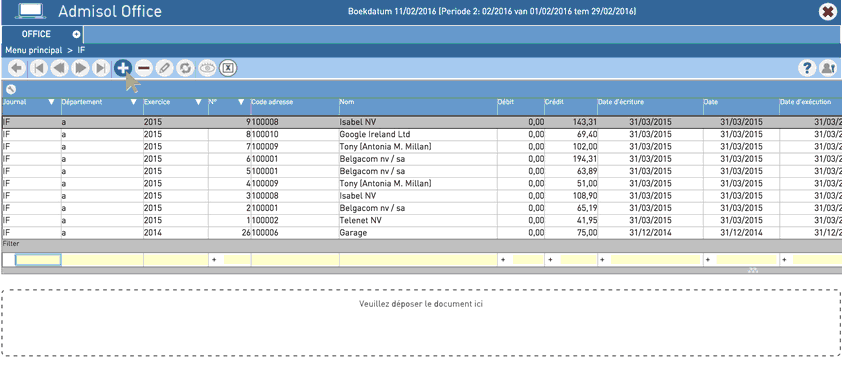Image resolution: width=842 pixels, height=373 pixels.
Task: Select the Telenet NV row
Action: click(x=422, y=221)
